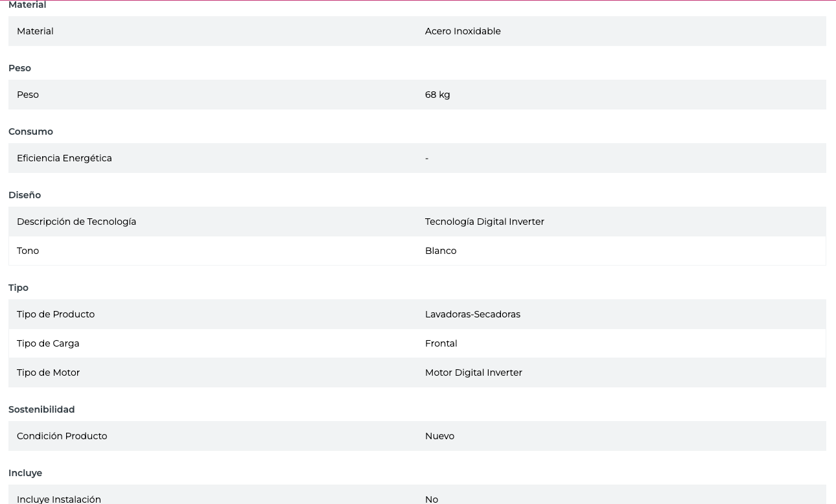Select the 'Condición Producto' row label

(62, 436)
